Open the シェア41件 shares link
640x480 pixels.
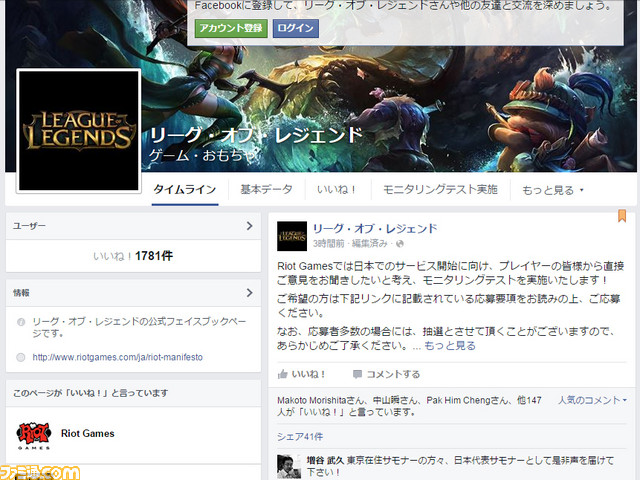point(300,437)
